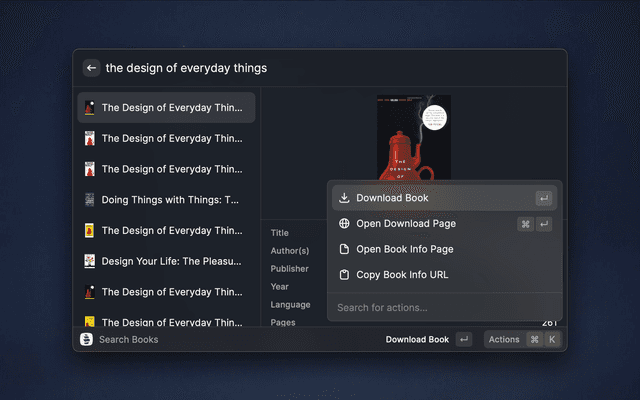
Task: Click the cover icon of Design Your Life
Action: click(90, 261)
